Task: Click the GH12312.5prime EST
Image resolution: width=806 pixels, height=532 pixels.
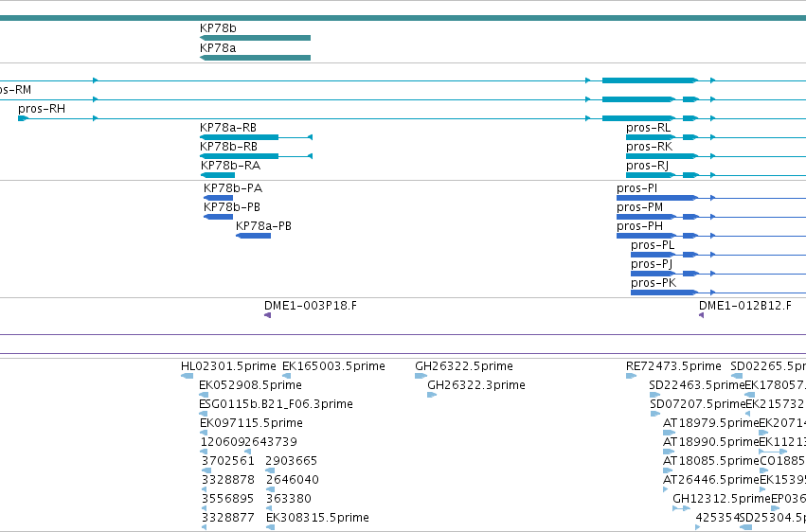Action: (681, 508)
